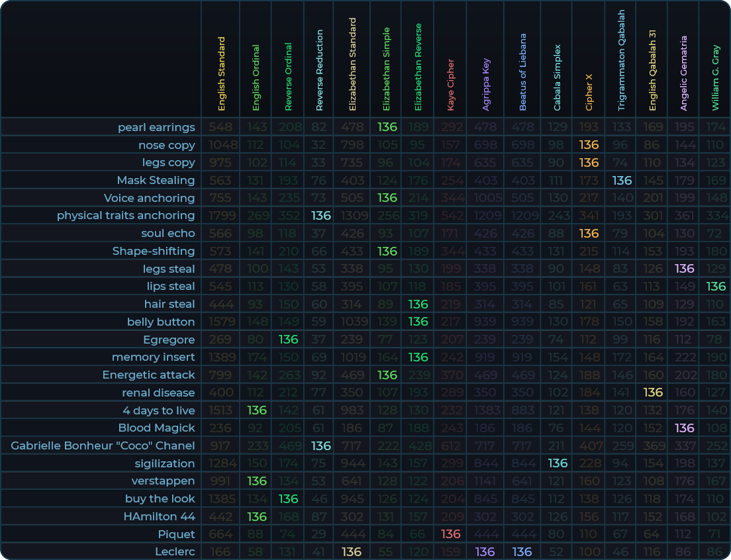Click the 'physical traits anchoring' row label
The image size is (731, 560).
(x=126, y=215)
